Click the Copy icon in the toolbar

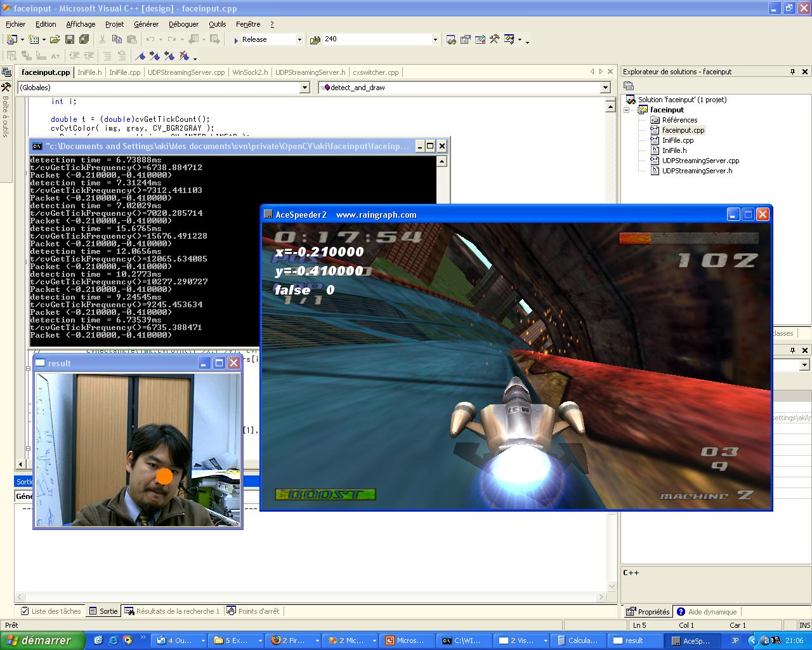117,39
